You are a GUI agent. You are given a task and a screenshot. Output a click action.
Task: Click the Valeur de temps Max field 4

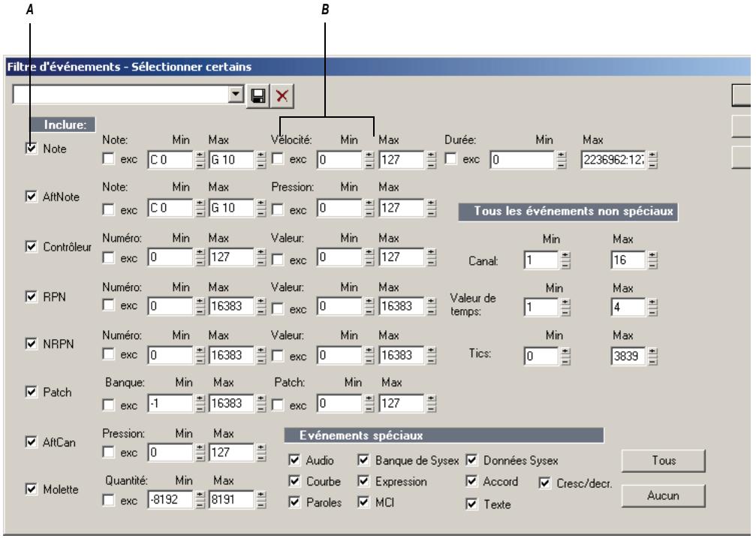[x=628, y=307]
